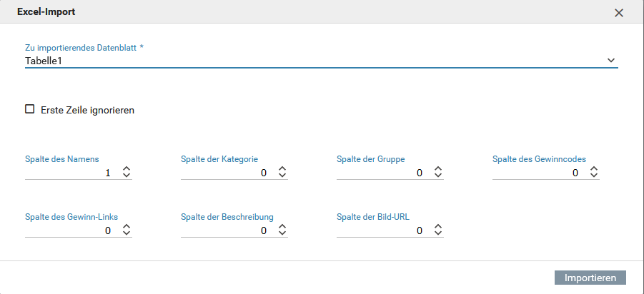Viewport: 644px width, 294px height.
Task: Decrease Spalte der Kategorie value
Action: tap(282, 176)
